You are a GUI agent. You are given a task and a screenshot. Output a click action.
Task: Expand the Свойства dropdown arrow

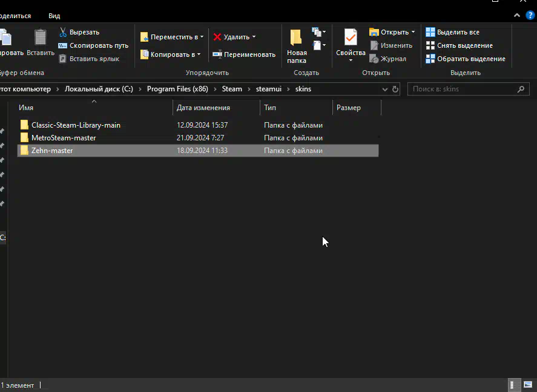(x=351, y=60)
